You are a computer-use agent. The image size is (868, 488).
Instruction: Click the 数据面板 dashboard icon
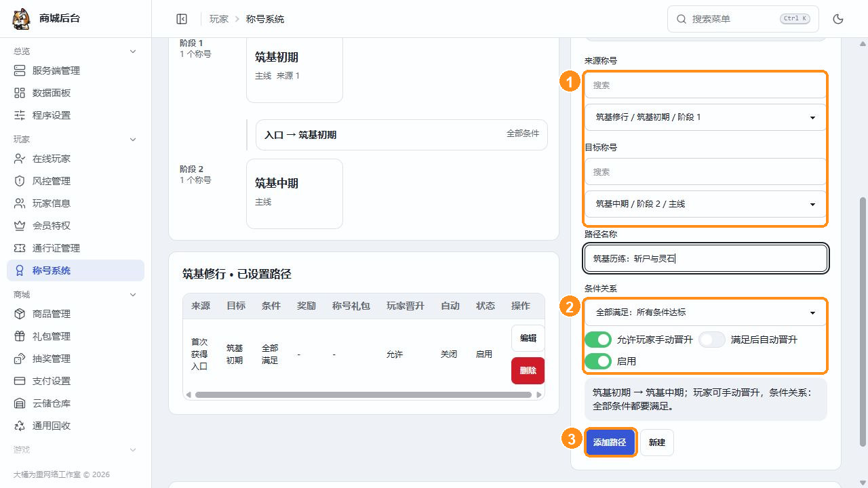pyautogui.click(x=20, y=93)
